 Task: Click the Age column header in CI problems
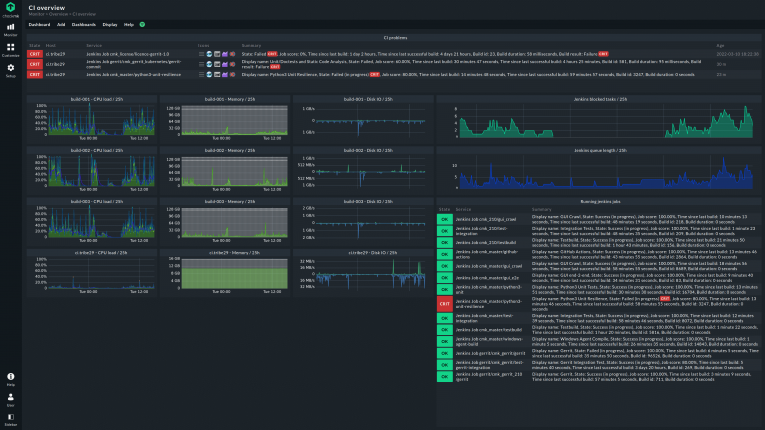pyautogui.click(x=720, y=45)
